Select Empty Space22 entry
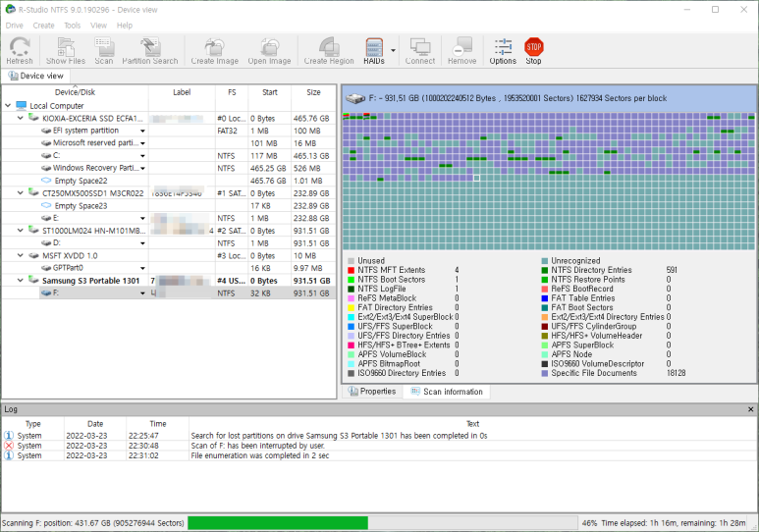This screenshot has height=532, width=759. click(169, 181)
